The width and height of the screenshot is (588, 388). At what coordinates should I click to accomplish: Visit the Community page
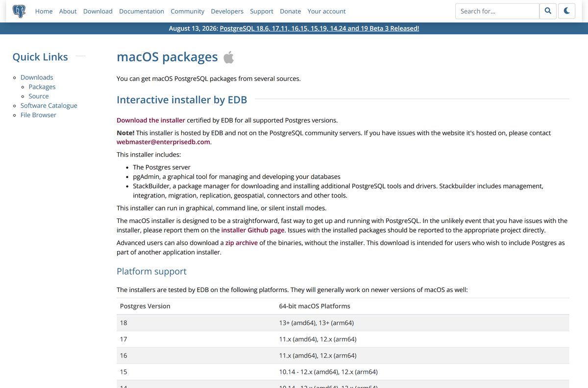point(187,11)
